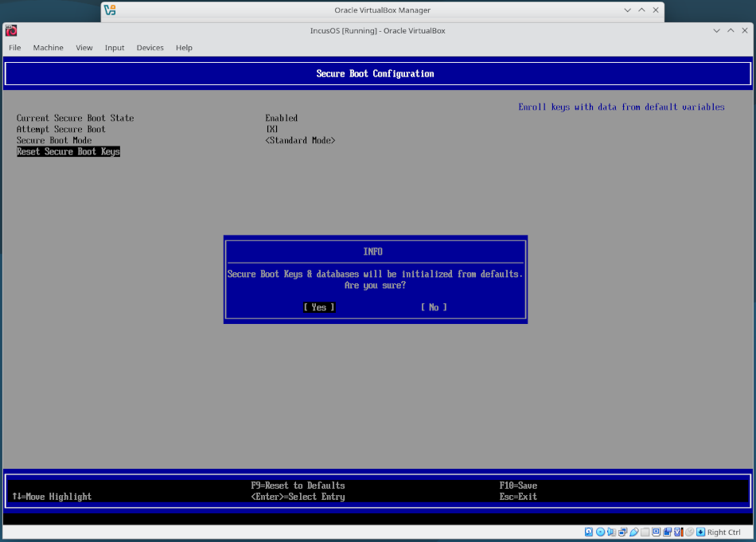Screen dimensions: 756x542
Task: Click the recording status icon
Action: point(668,532)
